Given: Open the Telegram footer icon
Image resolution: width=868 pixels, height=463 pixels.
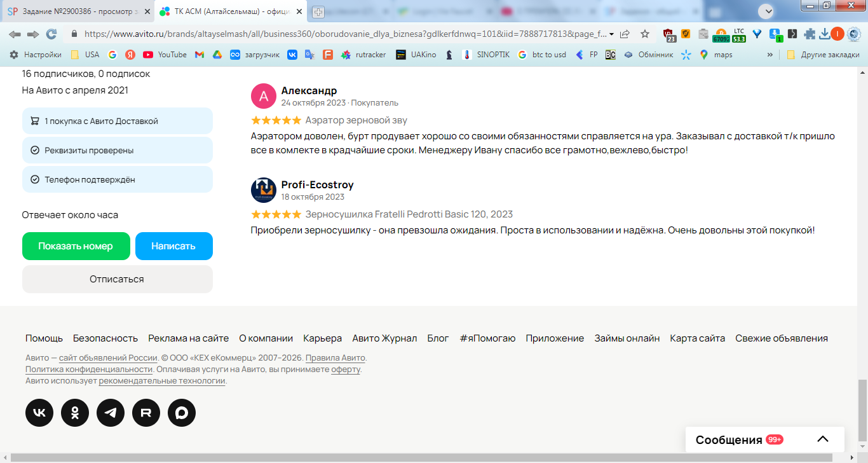Looking at the screenshot, I should pos(111,413).
